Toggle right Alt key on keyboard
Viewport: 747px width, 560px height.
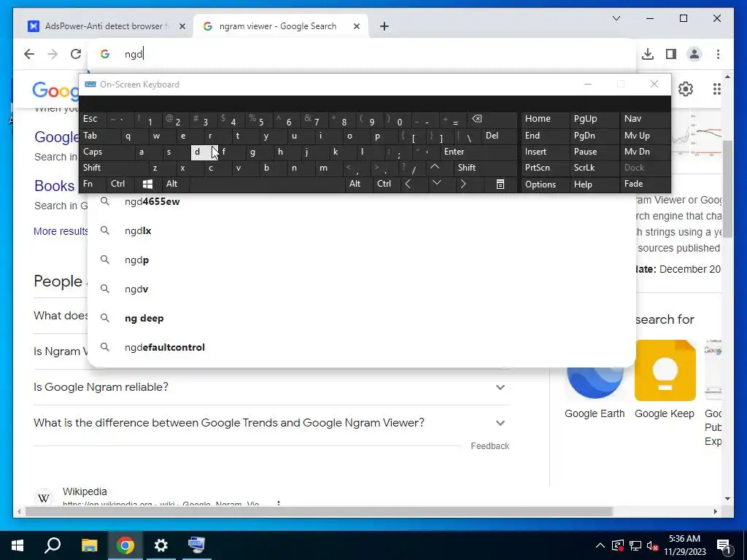(358, 184)
